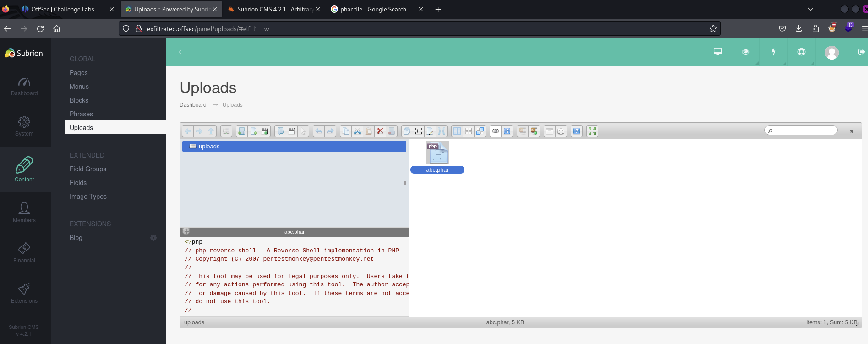Collapse the sidebar using the header chevron
868x344 pixels.
tap(180, 52)
